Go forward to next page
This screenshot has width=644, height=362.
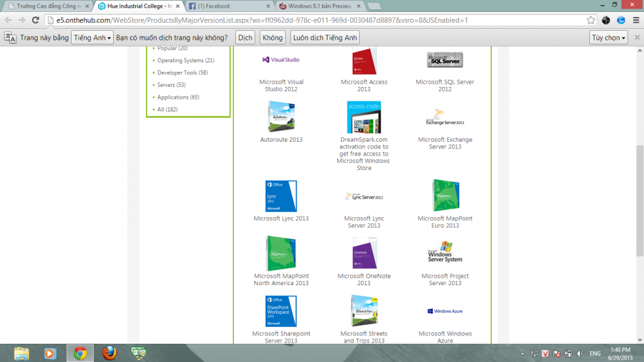point(22,20)
